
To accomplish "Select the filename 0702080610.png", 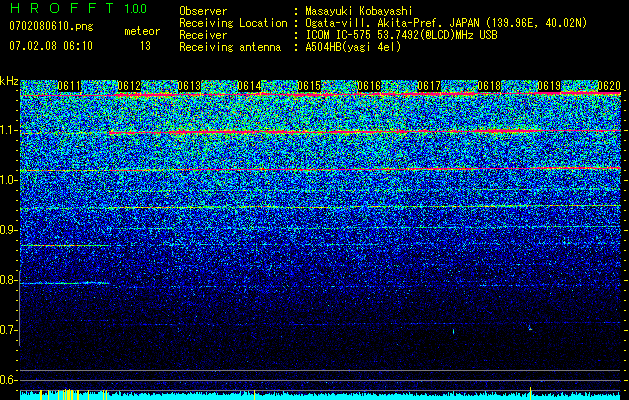I will tap(51, 26).
